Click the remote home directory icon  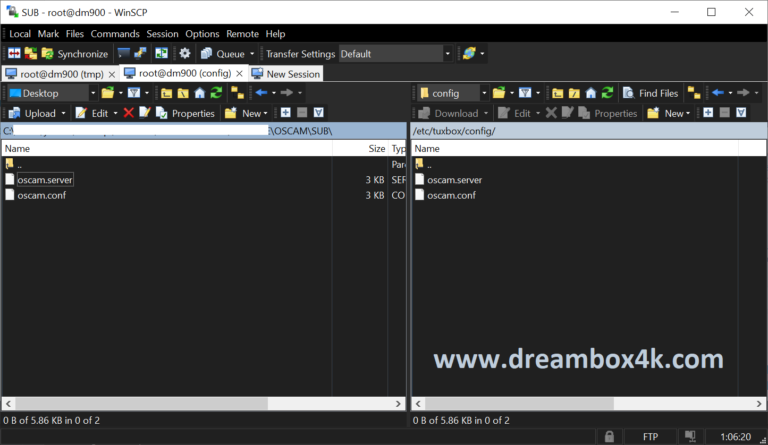click(x=591, y=93)
